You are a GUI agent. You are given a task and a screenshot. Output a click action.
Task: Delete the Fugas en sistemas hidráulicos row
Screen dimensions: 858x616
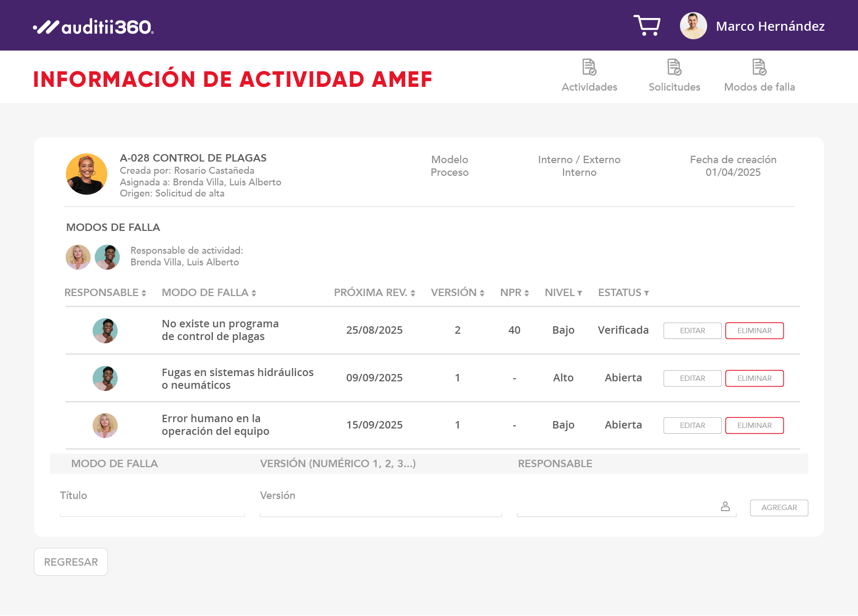pyautogui.click(x=754, y=378)
